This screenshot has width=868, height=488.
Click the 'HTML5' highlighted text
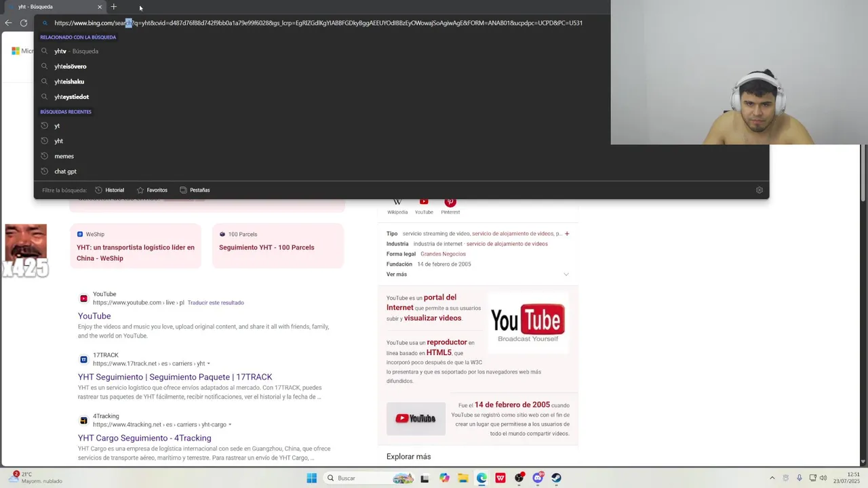pyautogui.click(x=439, y=352)
